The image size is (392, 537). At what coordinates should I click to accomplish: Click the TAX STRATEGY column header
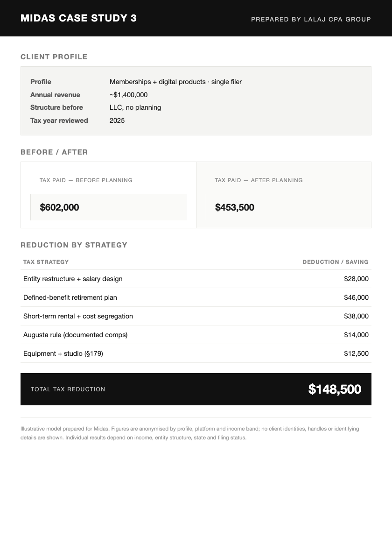46,262
